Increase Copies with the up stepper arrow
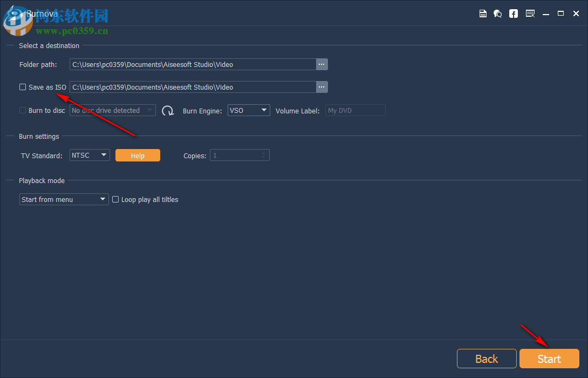This screenshot has width=588, height=378. [264, 153]
